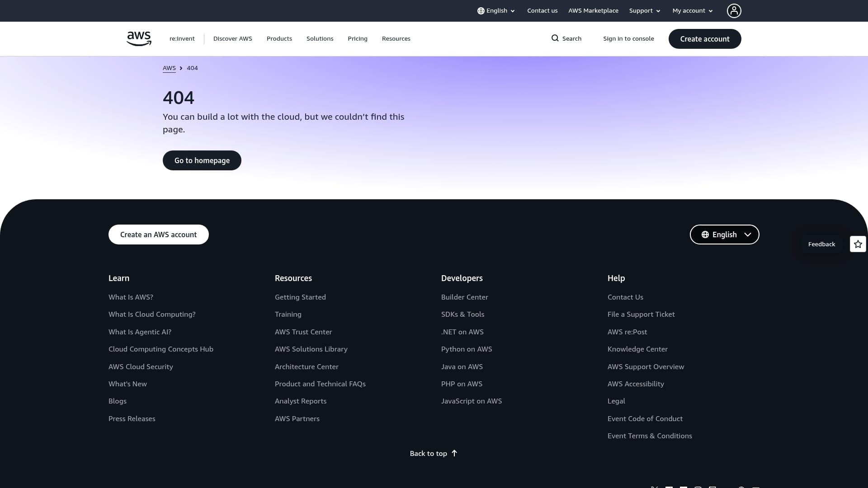
Task: Click Sign in to console
Action: tap(628, 39)
